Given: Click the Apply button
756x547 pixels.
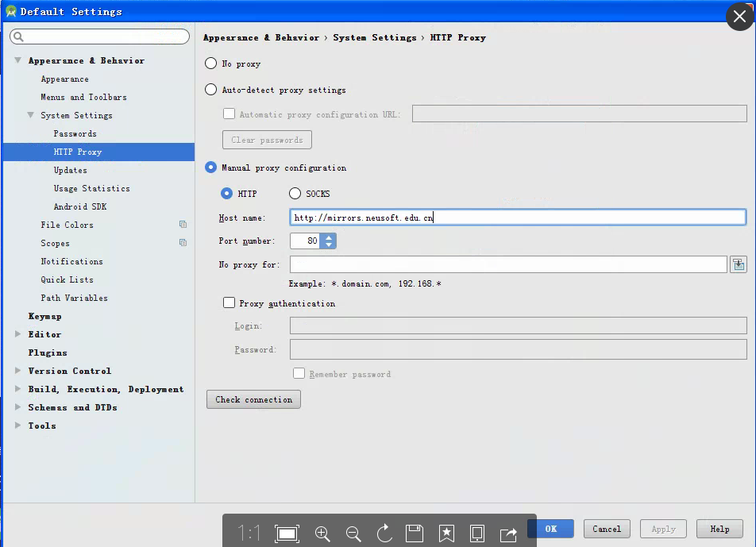Looking at the screenshot, I should (x=663, y=529).
